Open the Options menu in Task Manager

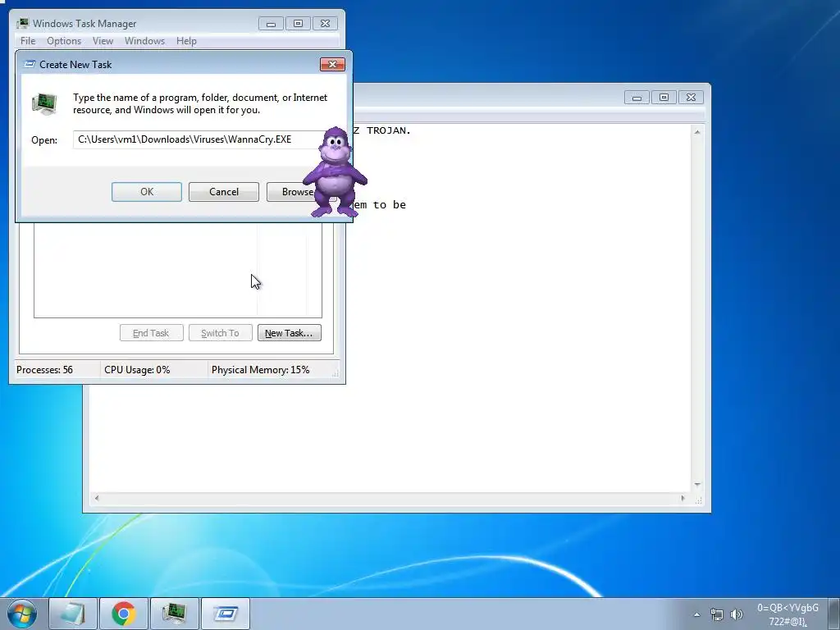click(x=64, y=41)
